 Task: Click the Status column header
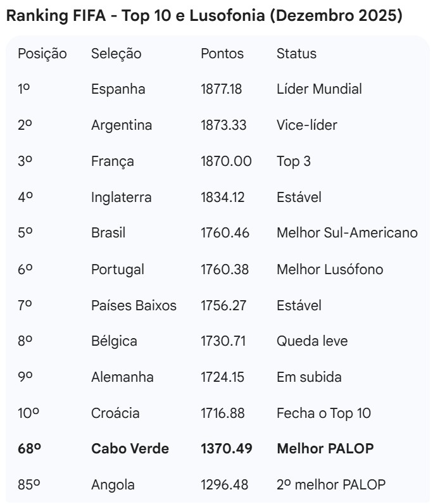tap(296, 53)
